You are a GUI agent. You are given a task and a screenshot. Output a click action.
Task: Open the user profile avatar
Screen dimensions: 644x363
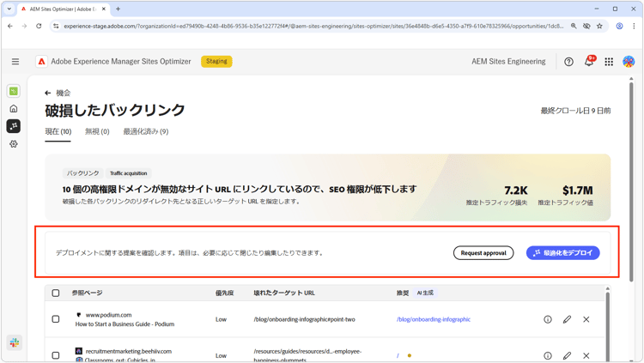coord(629,62)
